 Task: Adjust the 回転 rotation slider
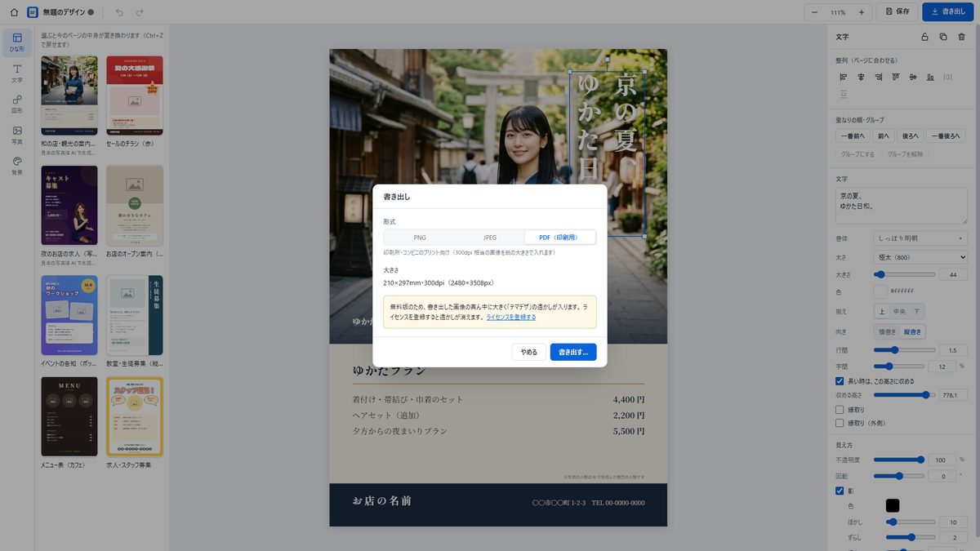coord(899,476)
